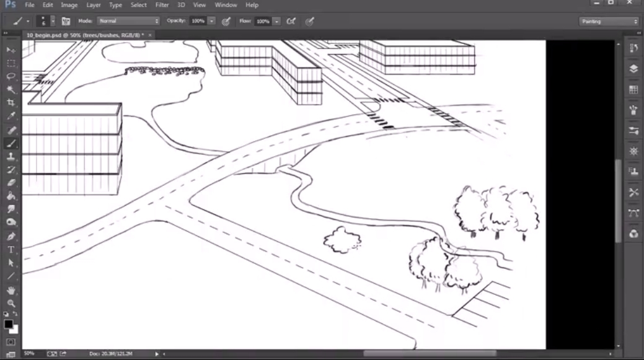Viewport: 644px width, 360px height.
Task: Toggle pressure for size button
Action: coord(310,21)
